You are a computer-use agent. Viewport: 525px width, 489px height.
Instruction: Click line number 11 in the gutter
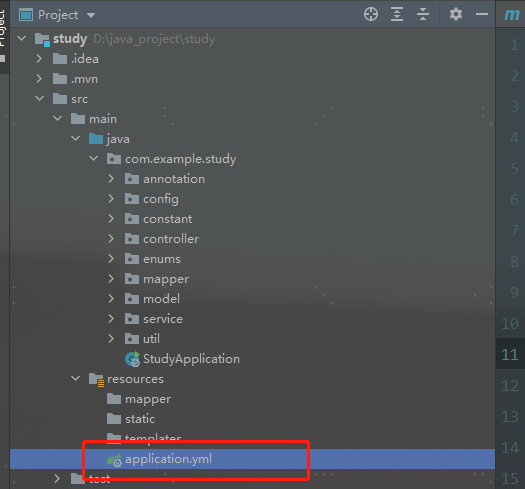pos(510,355)
